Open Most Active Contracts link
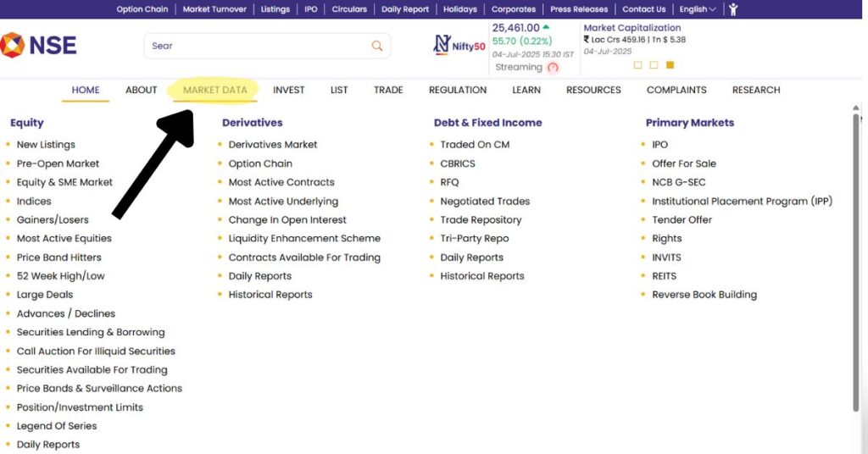This screenshot has width=868, height=454. [x=281, y=182]
